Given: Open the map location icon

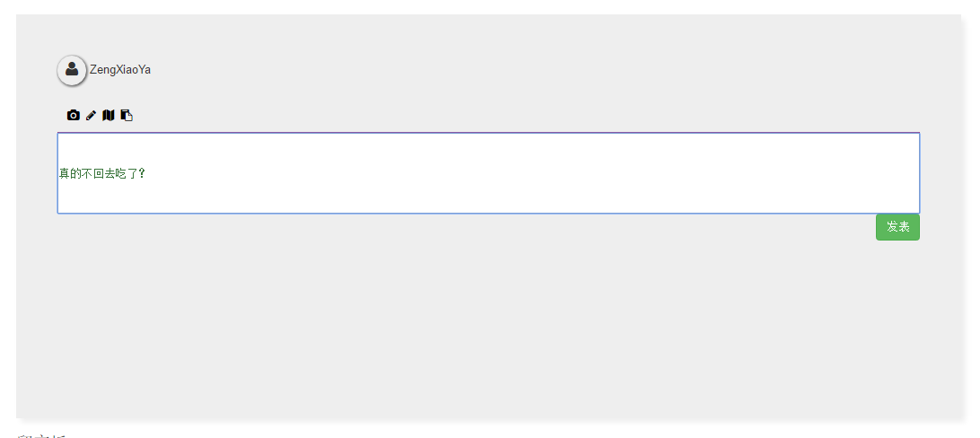Looking at the screenshot, I should 109,115.
